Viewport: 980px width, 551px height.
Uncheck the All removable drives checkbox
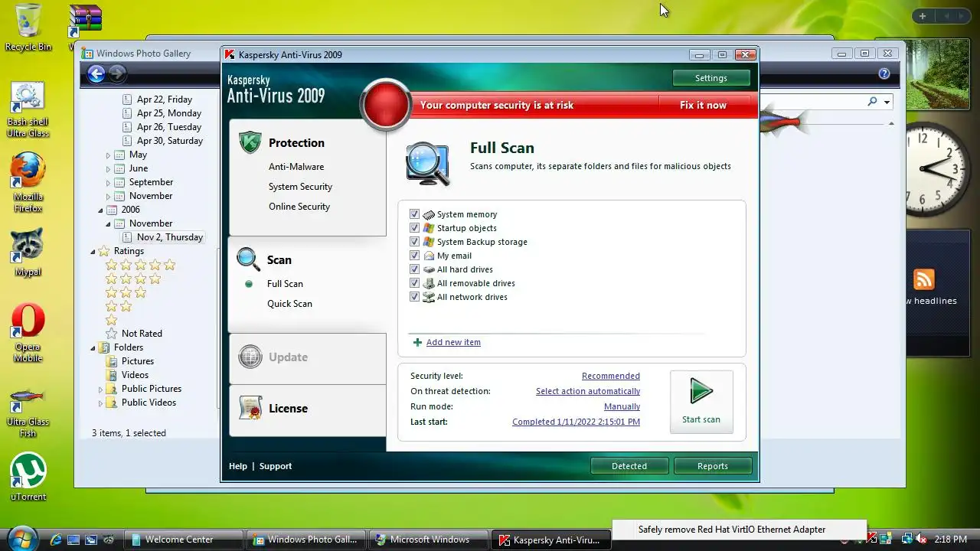(415, 283)
